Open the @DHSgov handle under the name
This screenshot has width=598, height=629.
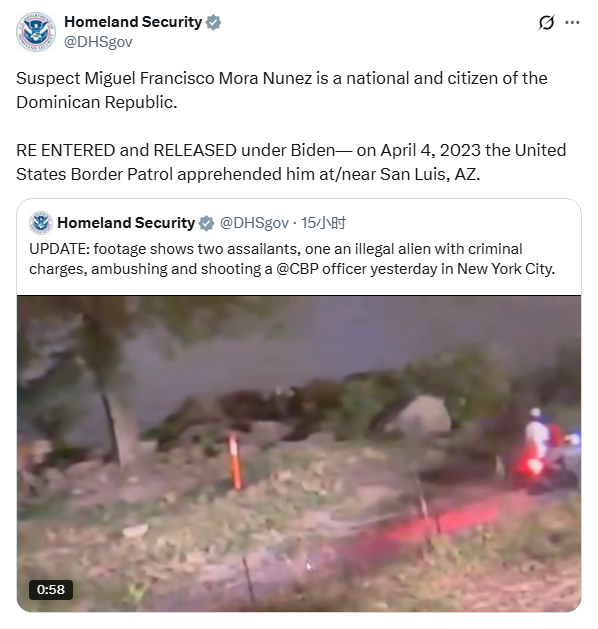(98, 42)
